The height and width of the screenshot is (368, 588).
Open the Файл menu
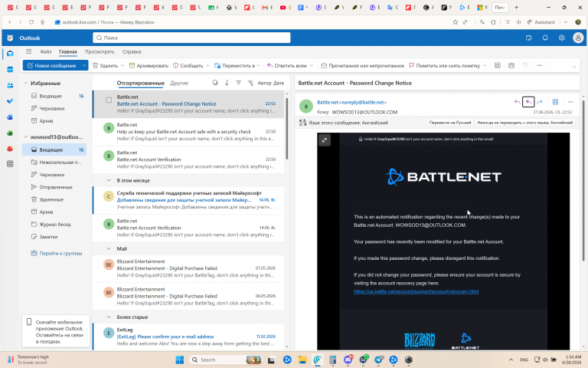46,51
